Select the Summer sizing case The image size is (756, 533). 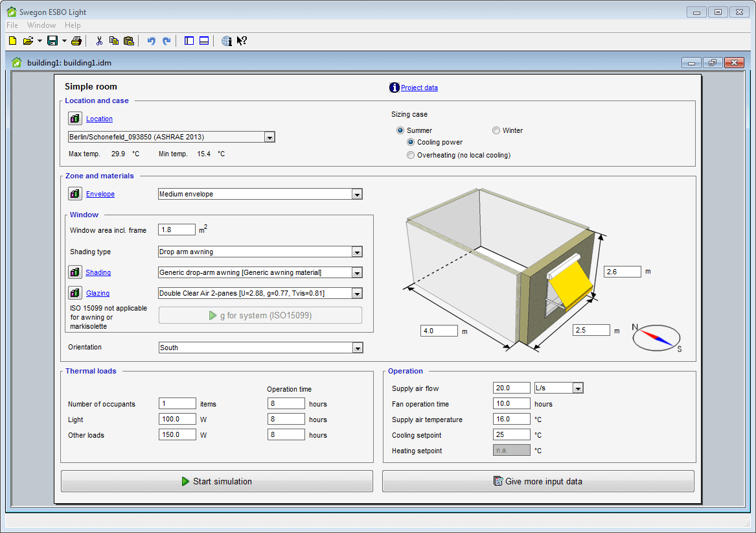pos(400,130)
